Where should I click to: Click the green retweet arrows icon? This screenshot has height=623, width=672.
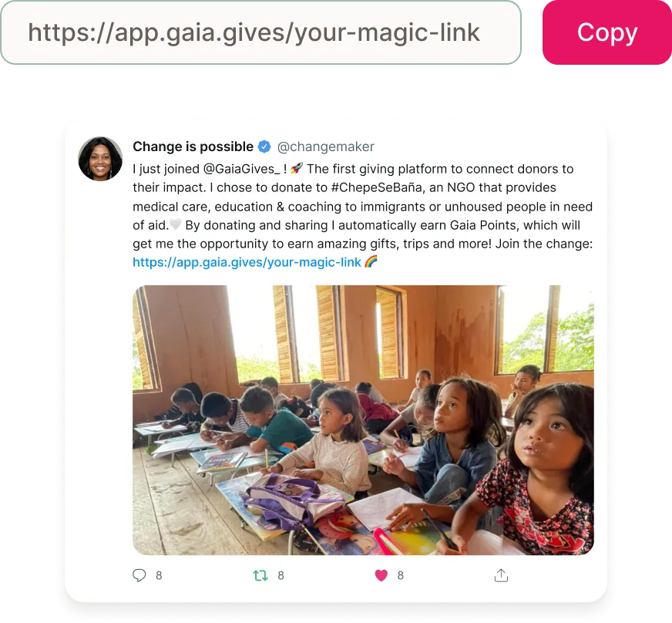click(260, 575)
